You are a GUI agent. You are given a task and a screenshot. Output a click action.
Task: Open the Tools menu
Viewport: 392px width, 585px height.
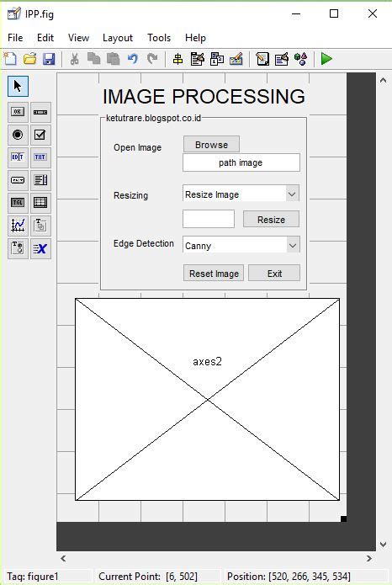[x=159, y=38]
